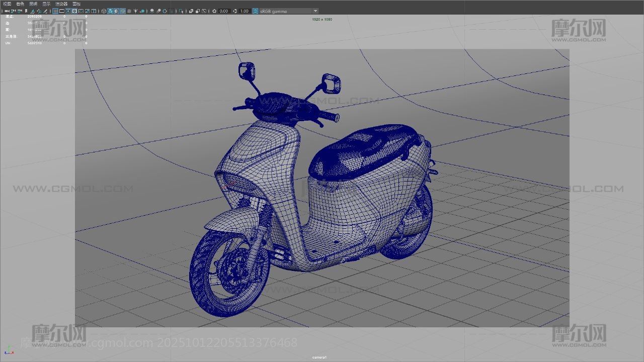Click the image plane icon

(33, 11)
